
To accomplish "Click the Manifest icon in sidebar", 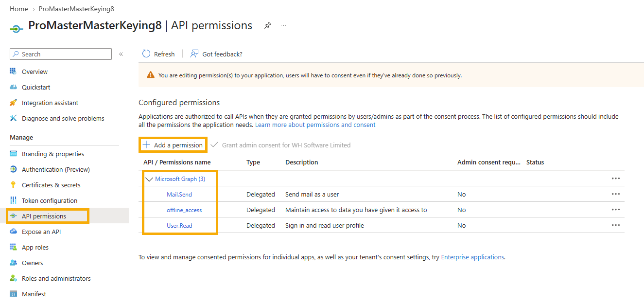I will pyautogui.click(x=13, y=294).
